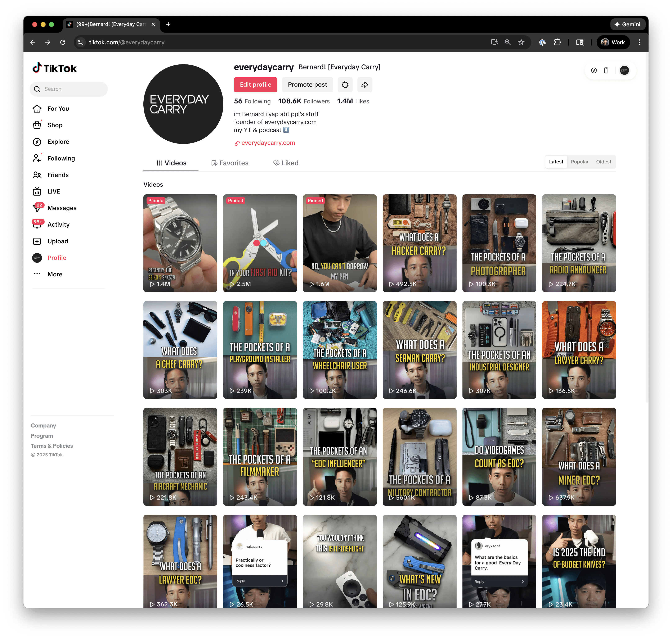Viewport: 672px width, 639px height.
Task: Switch to the Favorites tab
Action: (230, 163)
